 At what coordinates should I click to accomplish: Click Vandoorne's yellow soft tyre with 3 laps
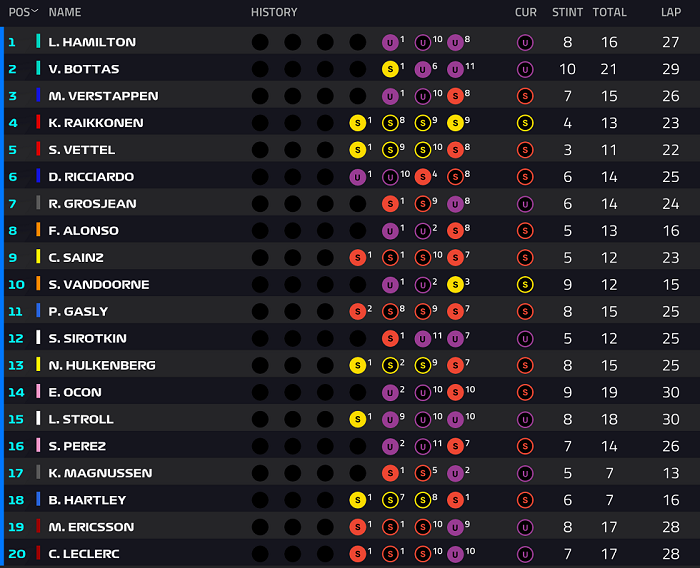coord(455,284)
